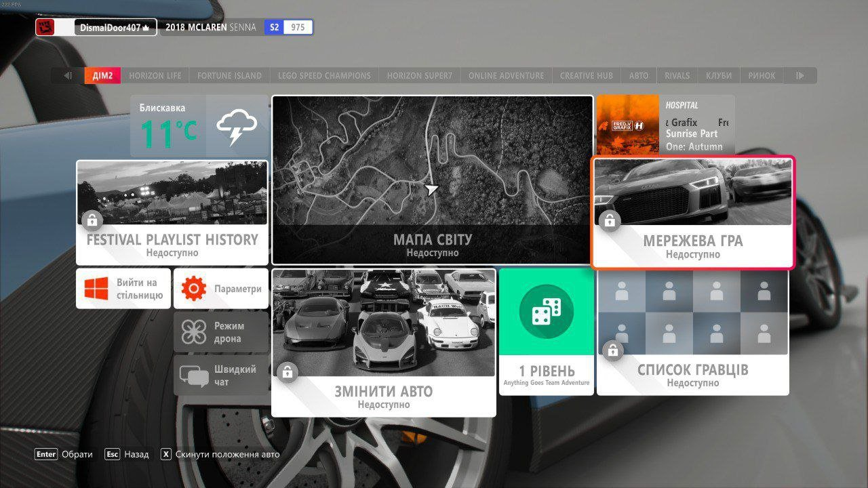
Task: Open LEGO SPEED CHAMPIONS tab
Action: point(324,76)
